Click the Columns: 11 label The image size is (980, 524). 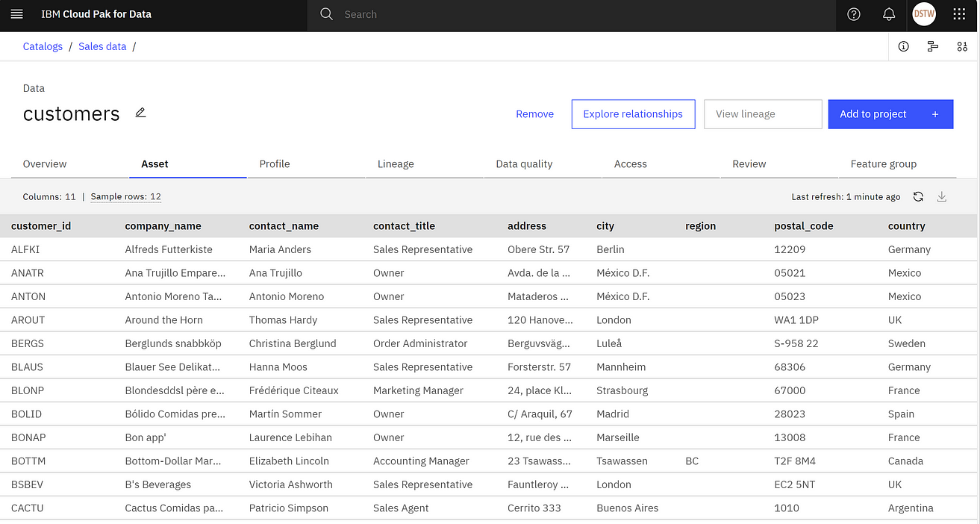(49, 197)
